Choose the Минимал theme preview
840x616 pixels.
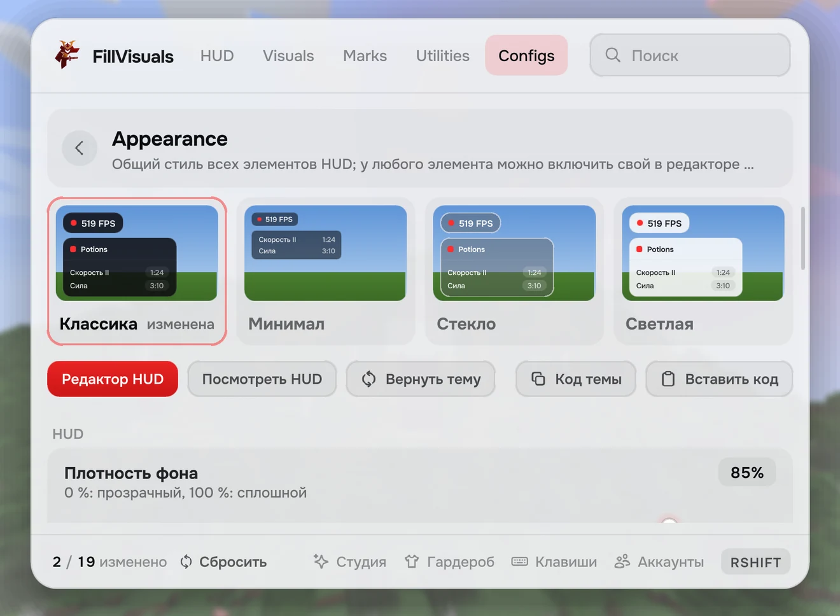pyautogui.click(x=325, y=271)
